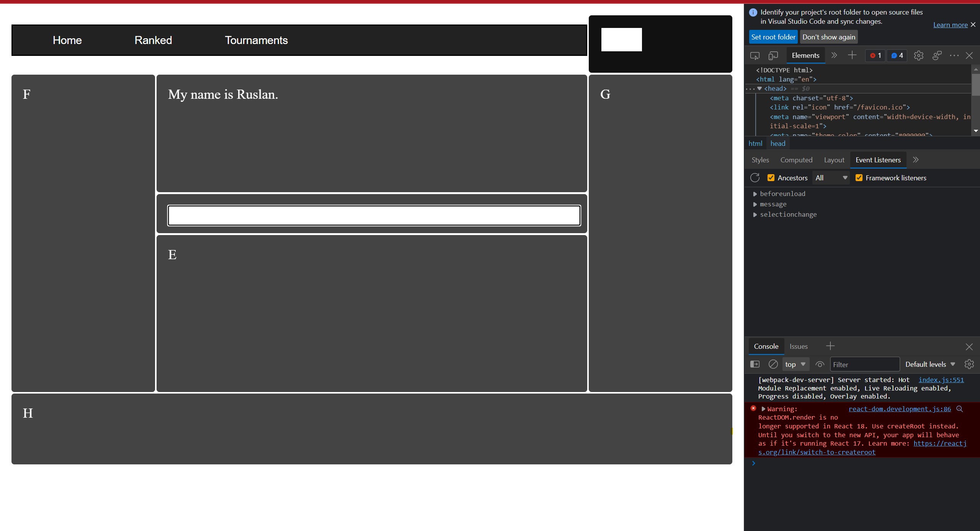Select the meta charset="utf-8" node
The width and height of the screenshot is (980, 531).
pos(811,98)
